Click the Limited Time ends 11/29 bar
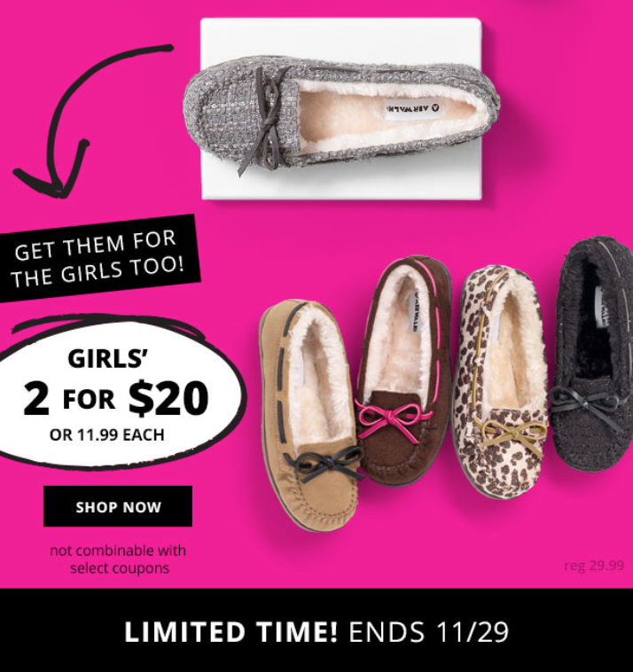 [316, 630]
